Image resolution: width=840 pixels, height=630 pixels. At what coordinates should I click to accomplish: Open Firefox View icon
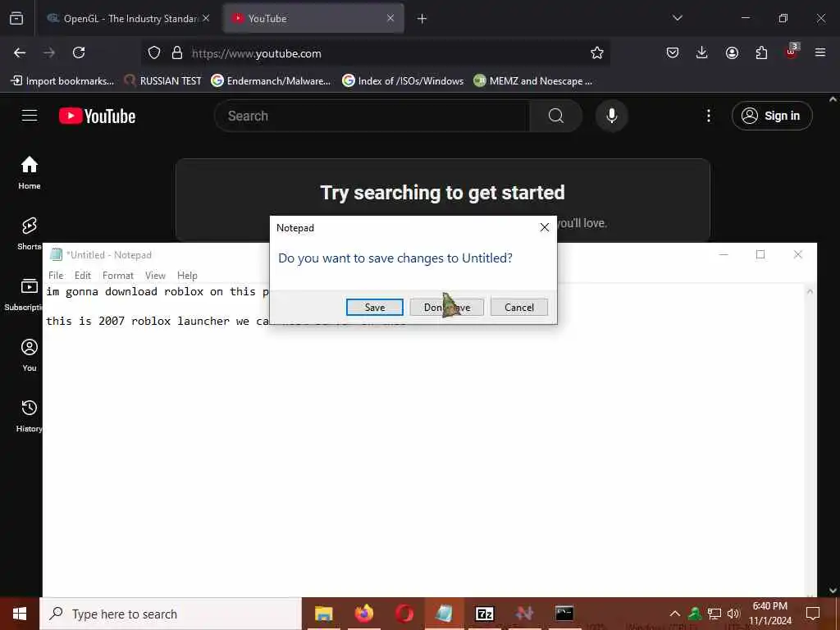pyautogui.click(x=16, y=18)
